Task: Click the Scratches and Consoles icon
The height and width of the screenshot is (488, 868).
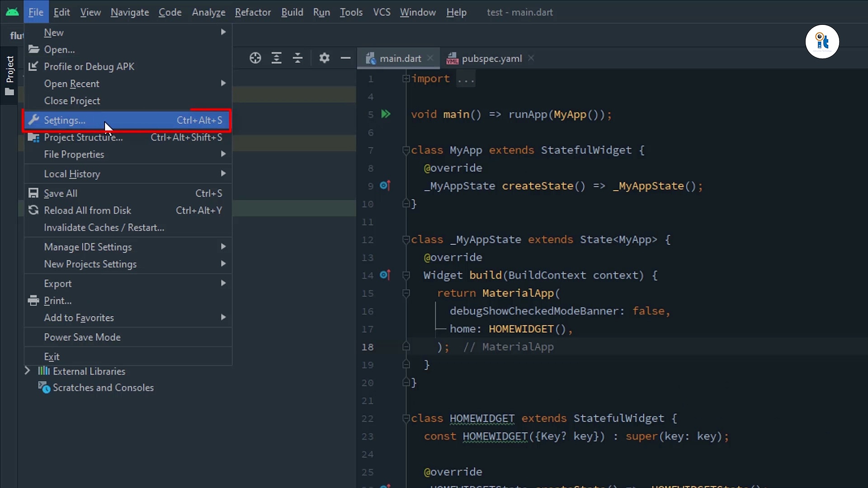Action: click(44, 387)
